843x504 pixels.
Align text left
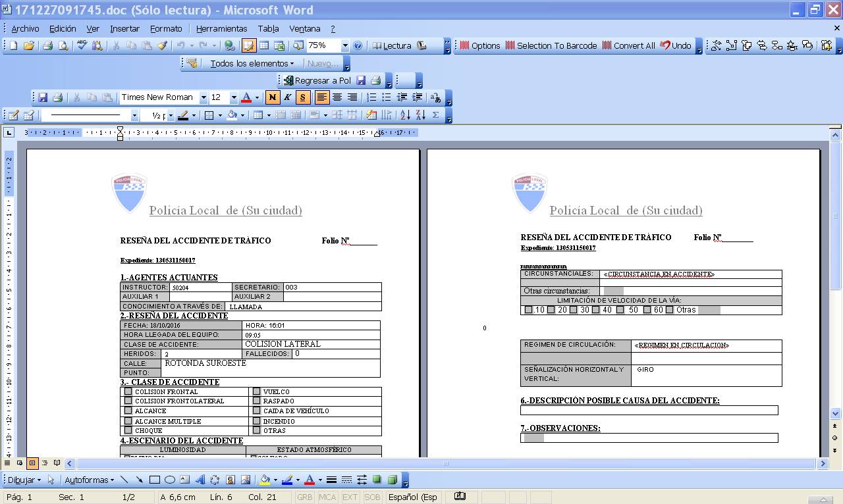pyautogui.click(x=321, y=97)
